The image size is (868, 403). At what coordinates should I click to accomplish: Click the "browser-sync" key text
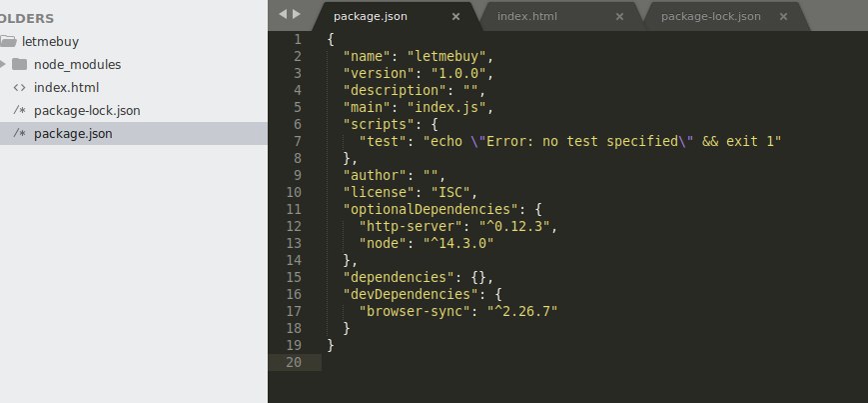(416, 311)
